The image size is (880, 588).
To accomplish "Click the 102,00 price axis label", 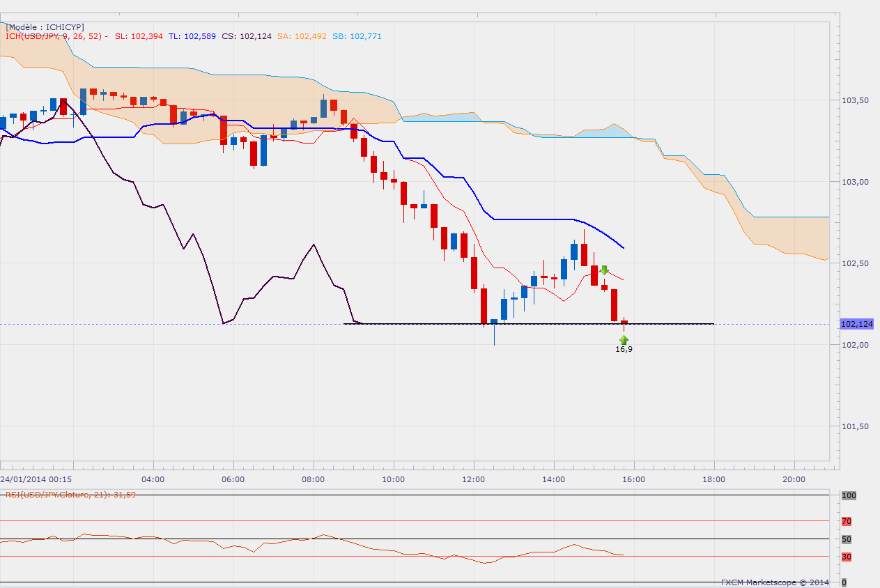I will point(856,345).
